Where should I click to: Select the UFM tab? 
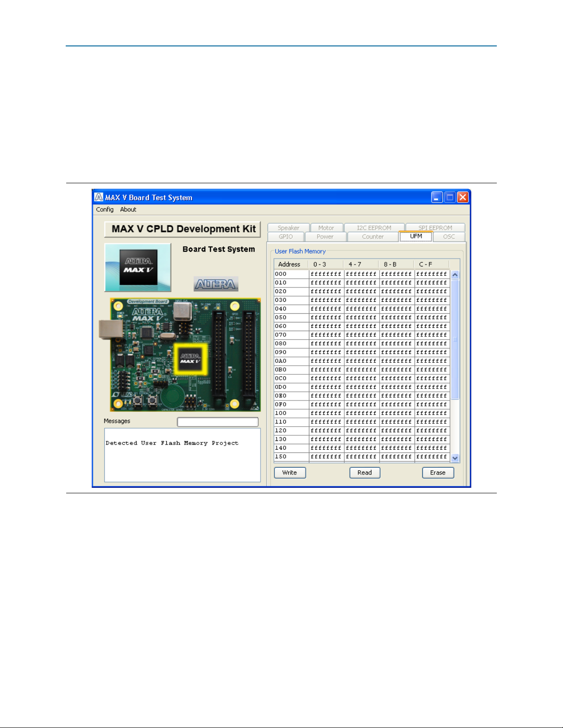click(x=416, y=236)
